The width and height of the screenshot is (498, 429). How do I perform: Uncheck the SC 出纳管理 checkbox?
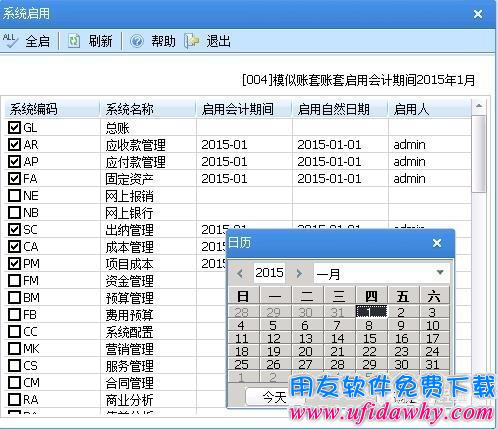tap(14, 229)
